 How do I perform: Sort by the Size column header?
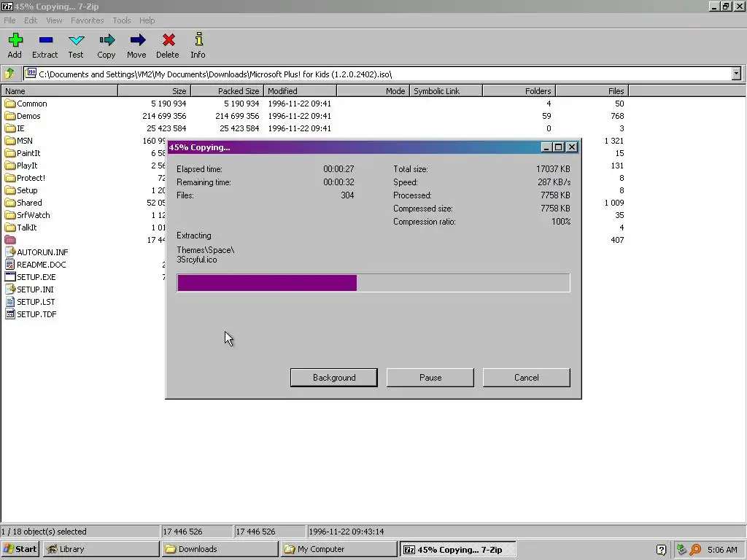155,91
